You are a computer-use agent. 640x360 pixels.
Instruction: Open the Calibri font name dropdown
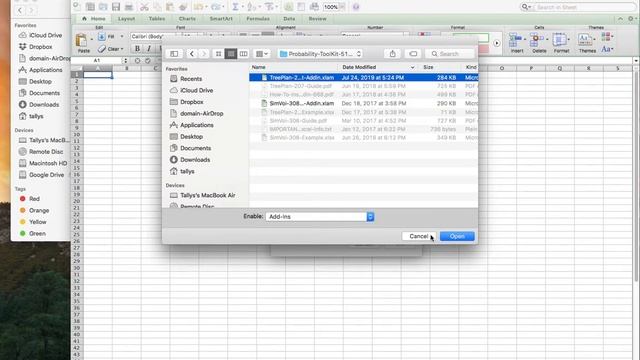(x=147, y=36)
